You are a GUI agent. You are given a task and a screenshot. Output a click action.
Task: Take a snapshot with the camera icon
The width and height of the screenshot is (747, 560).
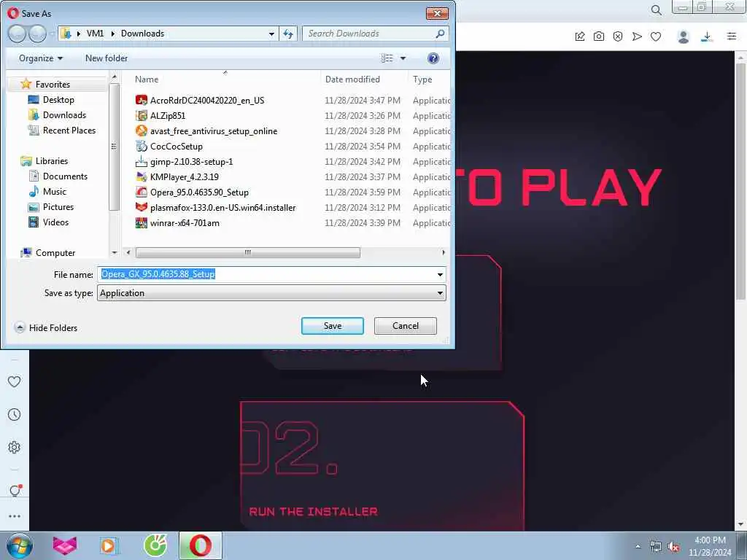[599, 36]
